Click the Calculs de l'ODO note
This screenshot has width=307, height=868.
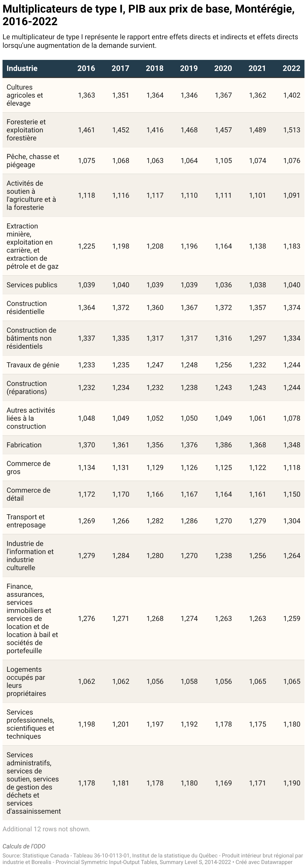coord(24,846)
